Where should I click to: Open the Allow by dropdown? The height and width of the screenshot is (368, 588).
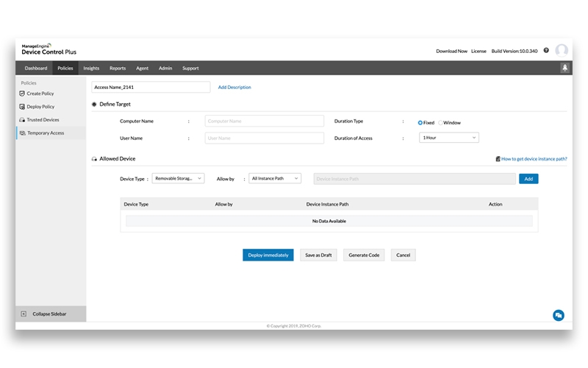[x=275, y=178]
